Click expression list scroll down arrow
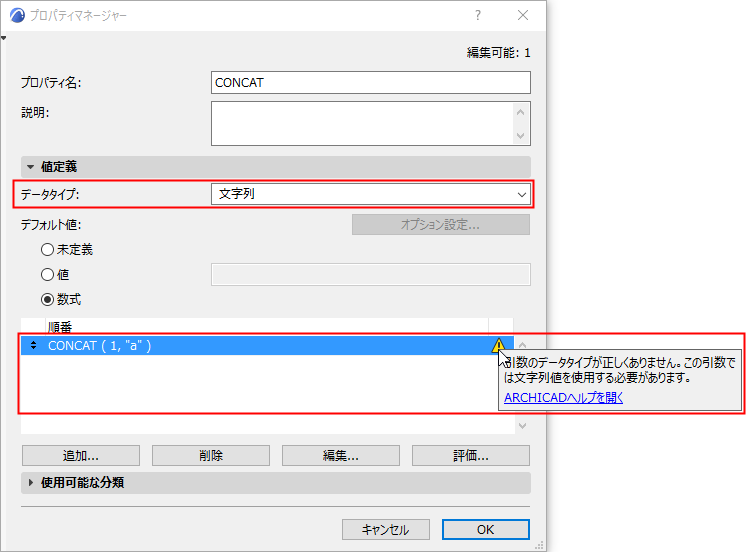 point(522,425)
